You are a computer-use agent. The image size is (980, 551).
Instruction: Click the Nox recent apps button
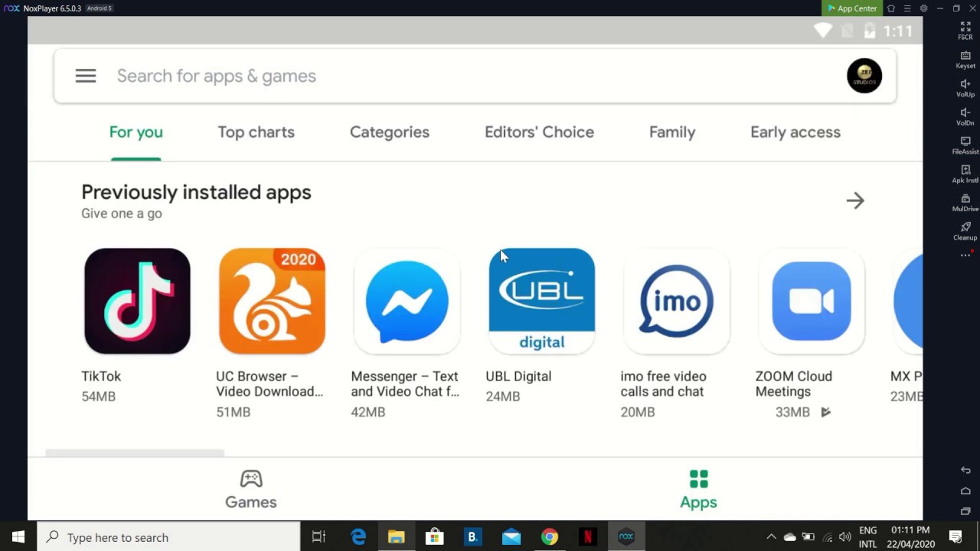click(965, 511)
